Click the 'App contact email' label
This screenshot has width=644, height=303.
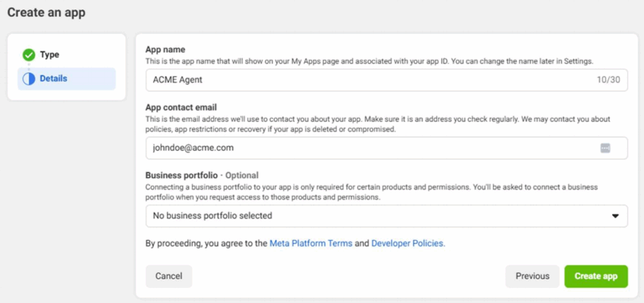[181, 107]
